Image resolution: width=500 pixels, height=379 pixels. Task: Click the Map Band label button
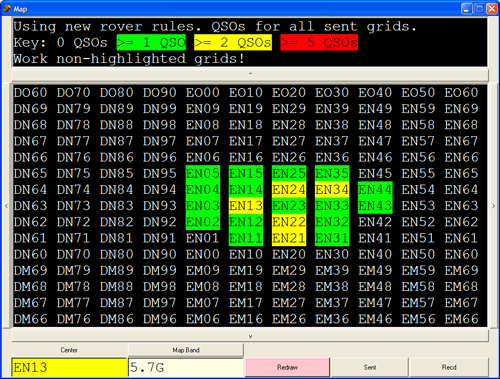[186, 350]
